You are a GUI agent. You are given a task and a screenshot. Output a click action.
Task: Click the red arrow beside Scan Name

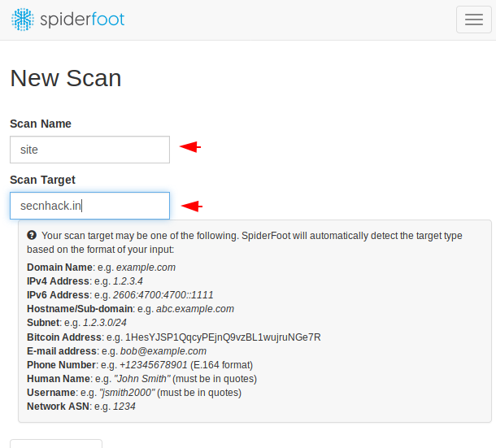[190, 147]
